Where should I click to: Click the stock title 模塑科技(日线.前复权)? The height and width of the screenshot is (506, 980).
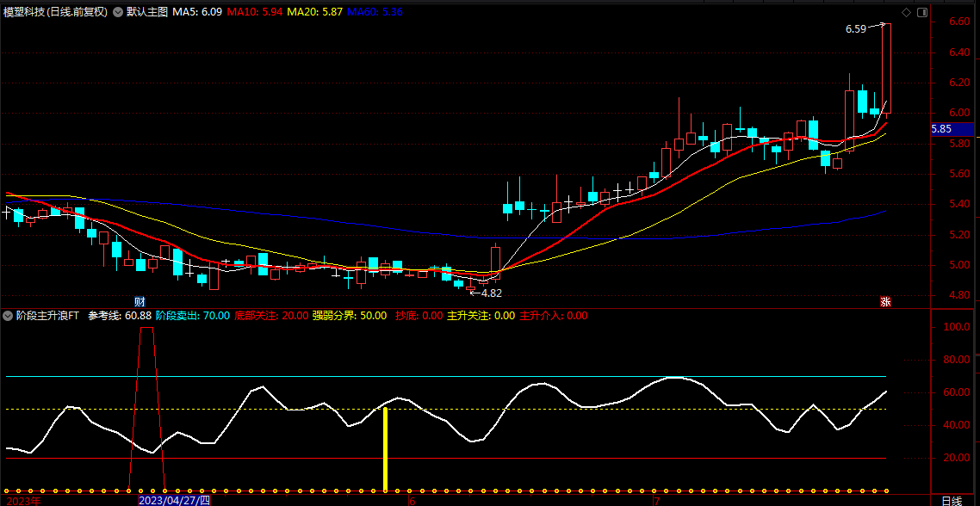click(56, 12)
